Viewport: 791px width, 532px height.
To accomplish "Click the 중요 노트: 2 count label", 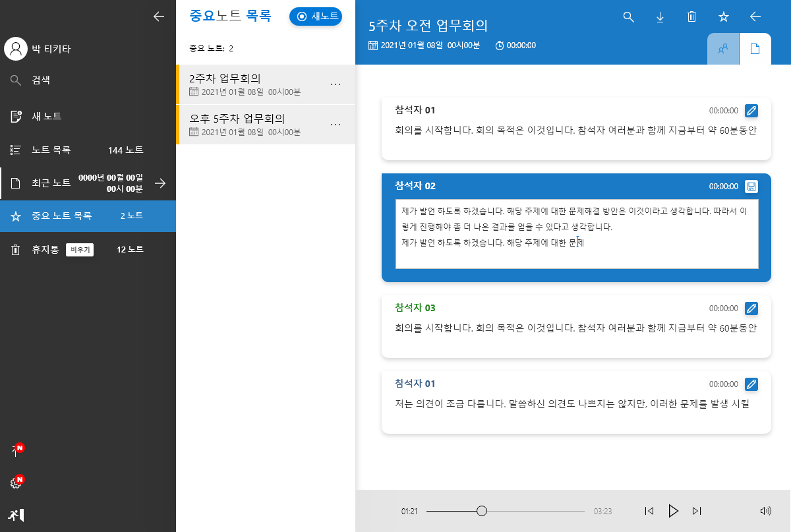I will (x=211, y=48).
